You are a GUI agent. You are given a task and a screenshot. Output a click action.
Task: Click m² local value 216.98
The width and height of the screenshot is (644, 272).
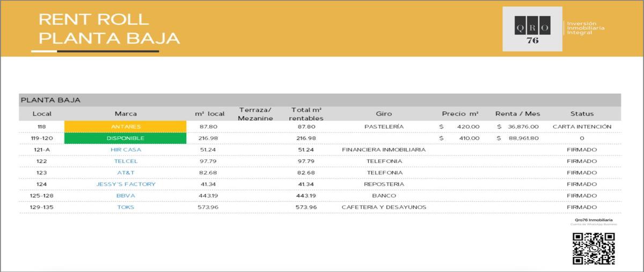(x=209, y=138)
